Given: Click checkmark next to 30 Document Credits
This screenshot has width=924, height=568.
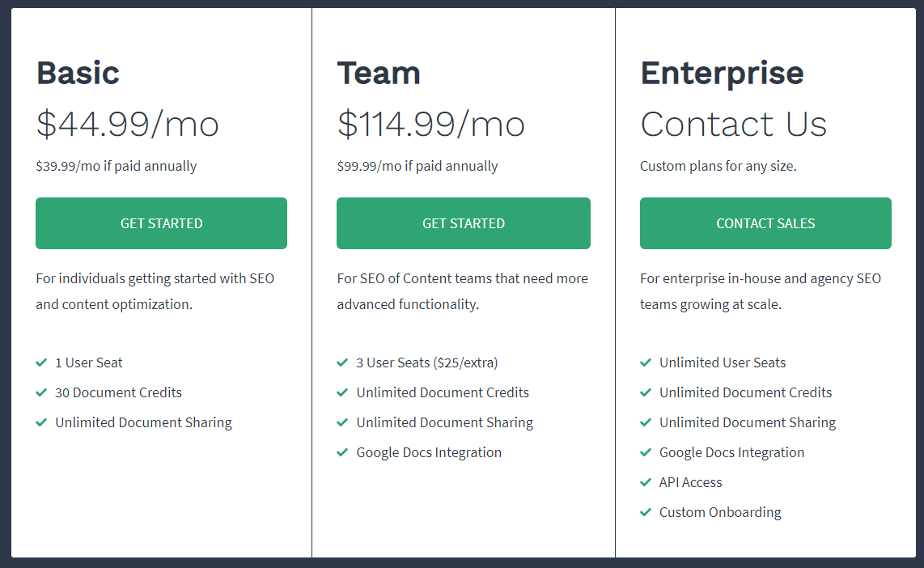Looking at the screenshot, I should pyautogui.click(x=41, y=392).
